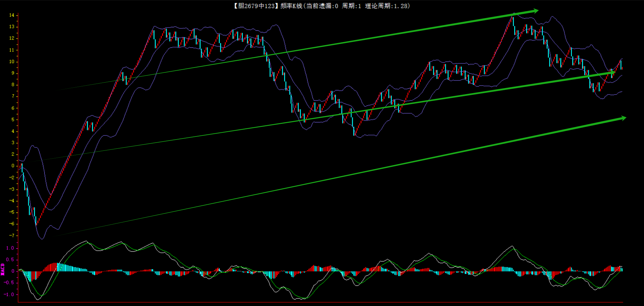
Task: Click the highest K-line peak near value 14
Action: 513,17
